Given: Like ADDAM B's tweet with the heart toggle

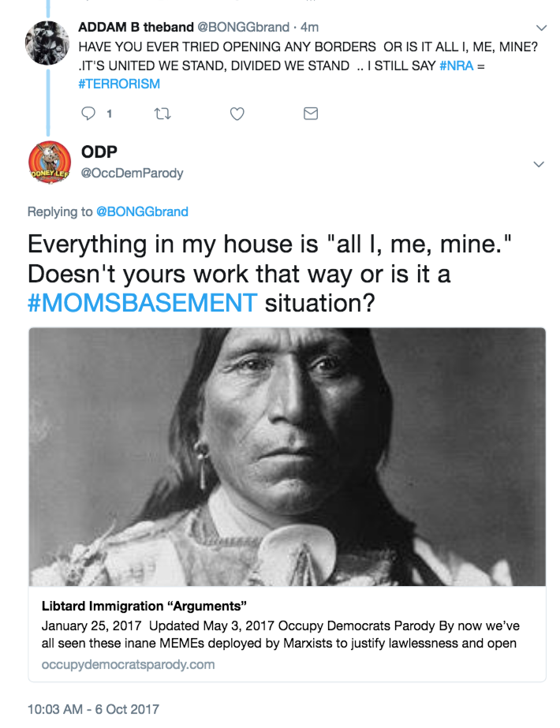Looking at the screenshot, I should click(x=237, y=114).
